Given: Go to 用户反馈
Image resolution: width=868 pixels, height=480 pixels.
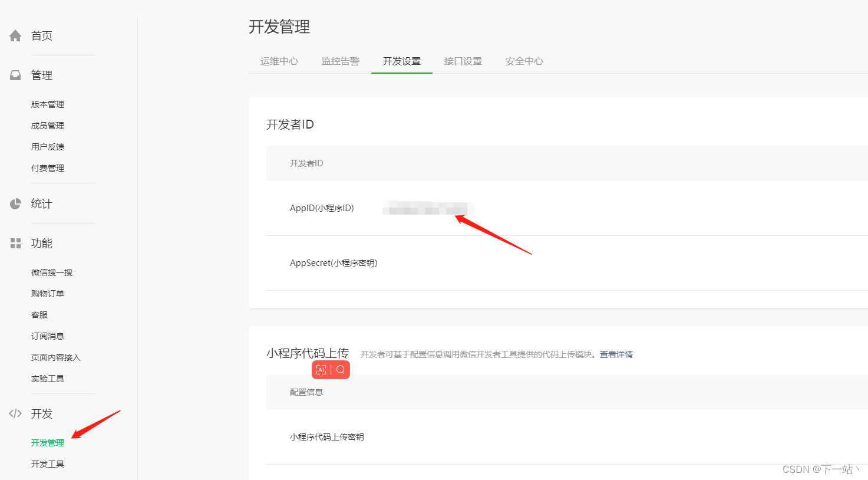Looking at the screenshot, I should [x=48, y=147].
